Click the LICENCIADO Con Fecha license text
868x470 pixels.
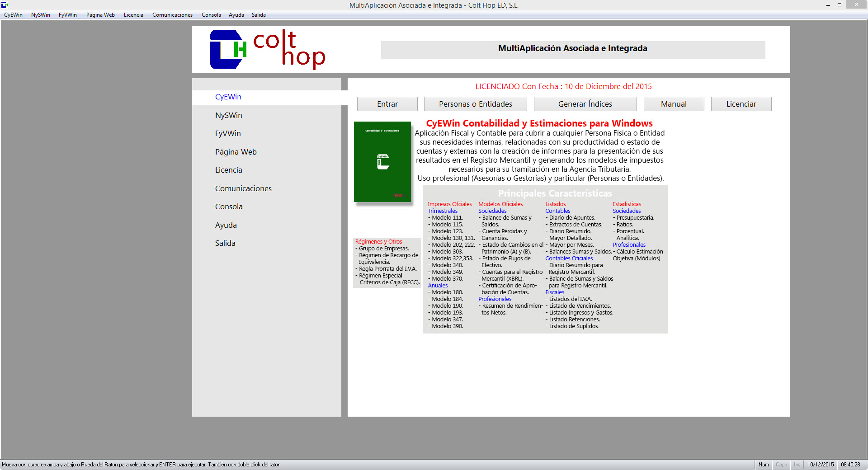point(563,86)
